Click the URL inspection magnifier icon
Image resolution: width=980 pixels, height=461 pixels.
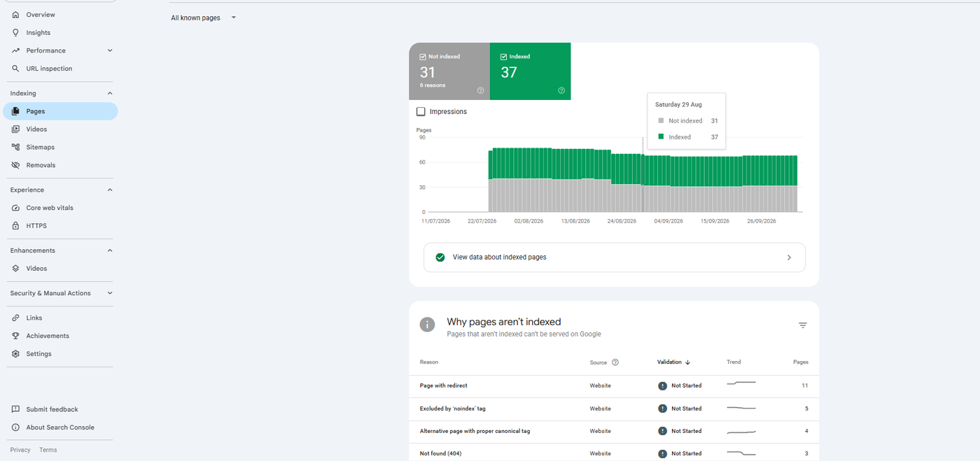tap(15, 69)
